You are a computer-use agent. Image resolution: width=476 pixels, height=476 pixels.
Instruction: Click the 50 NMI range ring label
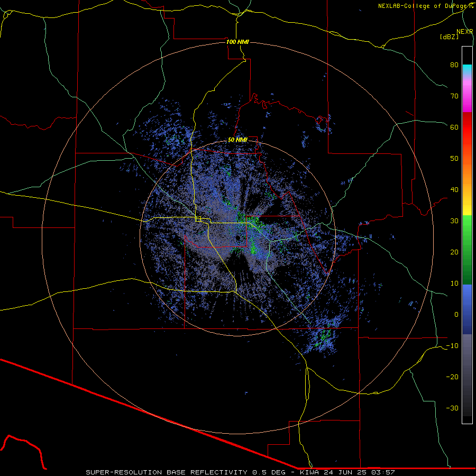[237, 140]
